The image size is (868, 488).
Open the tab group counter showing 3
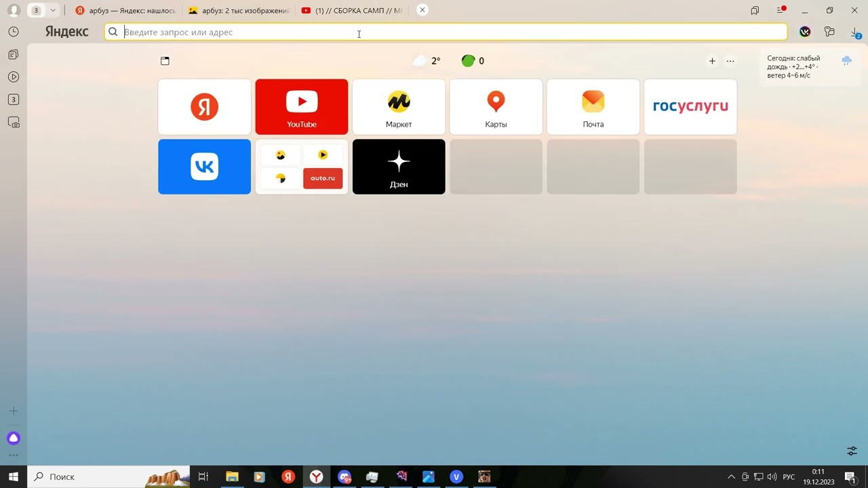36,10
